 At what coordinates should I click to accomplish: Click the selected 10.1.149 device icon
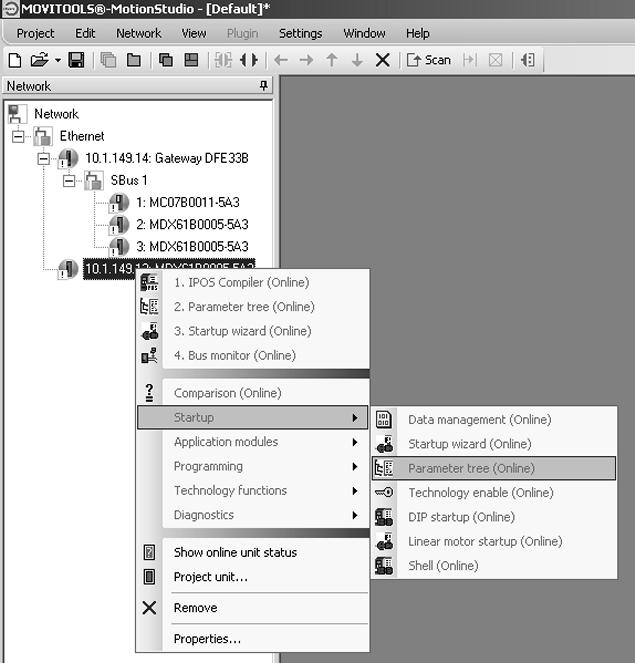click(68, 269)
